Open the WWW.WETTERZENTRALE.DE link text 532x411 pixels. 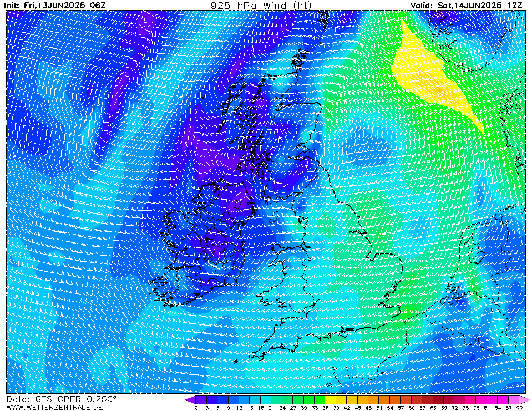(x=54, y=407)
